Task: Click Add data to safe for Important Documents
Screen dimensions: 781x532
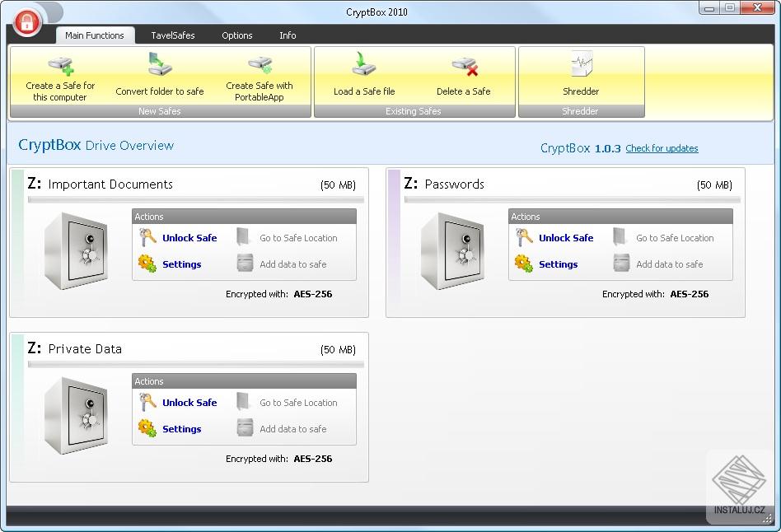Action: [293, 264]
